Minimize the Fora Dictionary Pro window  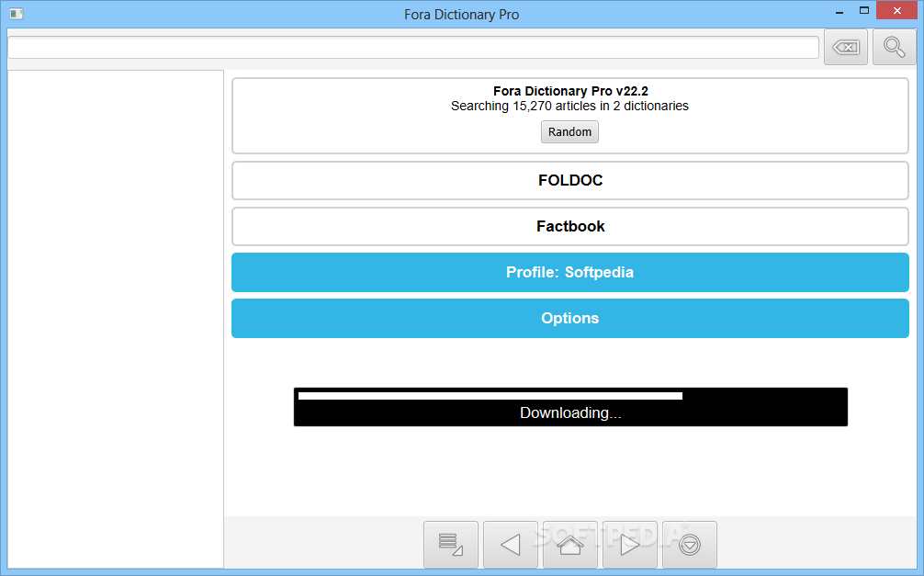coord(839,12)
